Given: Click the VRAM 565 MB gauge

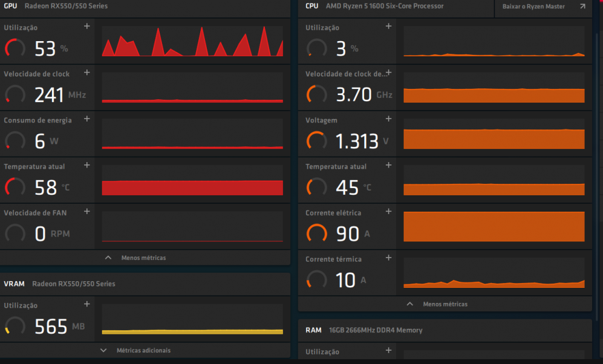Looking at the screenshot, I should pyautogui.click(x=15, y=326).
